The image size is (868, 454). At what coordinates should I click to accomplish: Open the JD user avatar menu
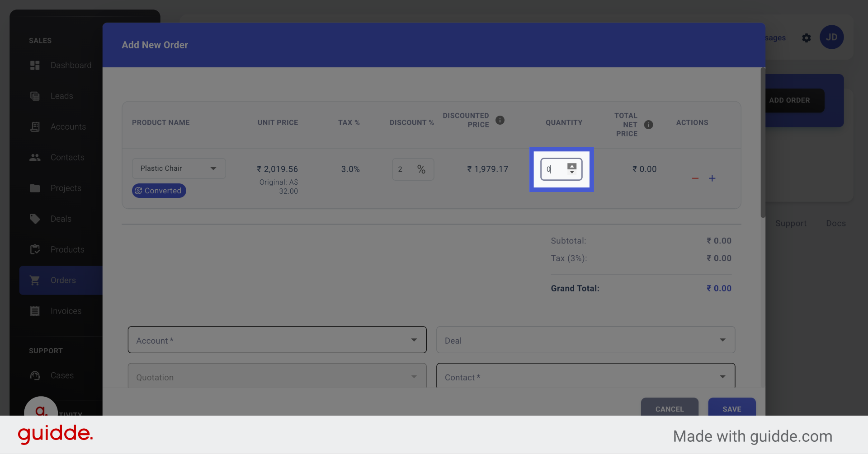[832, 37]
